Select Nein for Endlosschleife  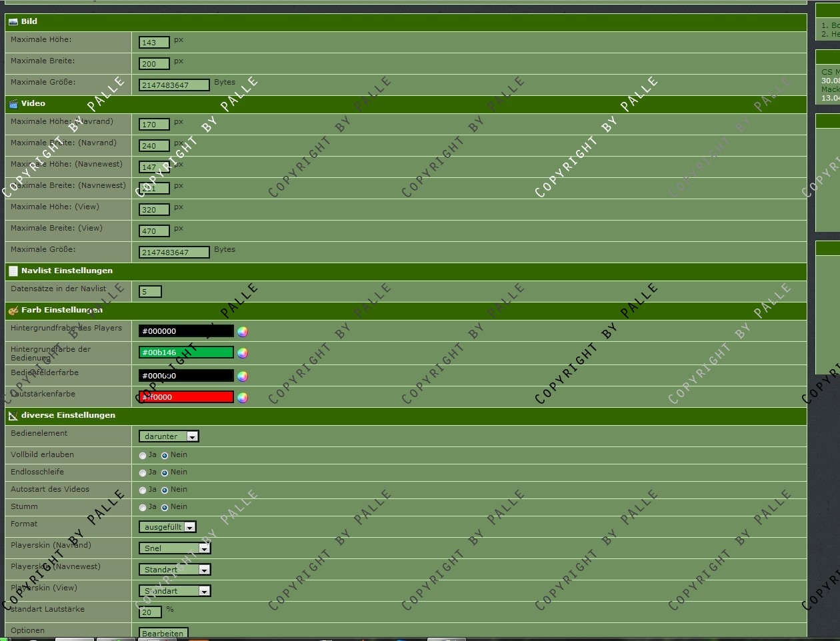coord(165,473)
